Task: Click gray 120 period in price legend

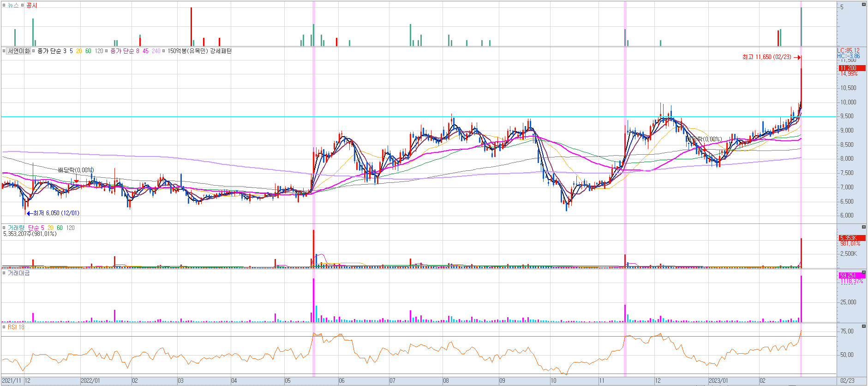Action: (x=99, y=51)
